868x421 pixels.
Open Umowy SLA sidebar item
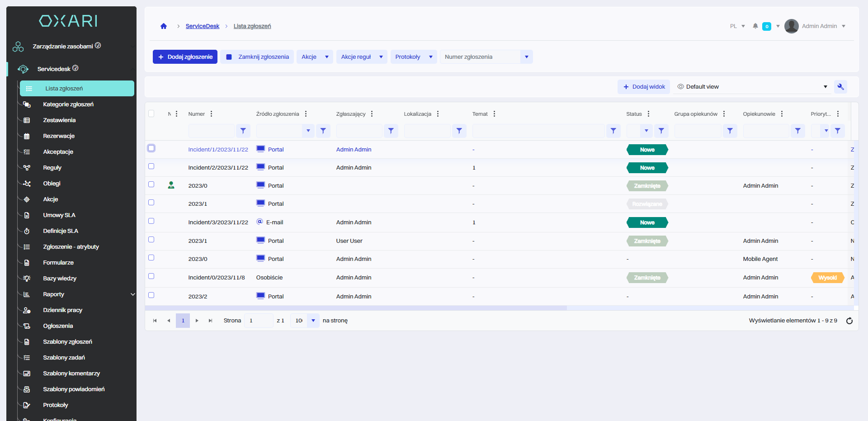pyautogui.click(x=59, y=215)
